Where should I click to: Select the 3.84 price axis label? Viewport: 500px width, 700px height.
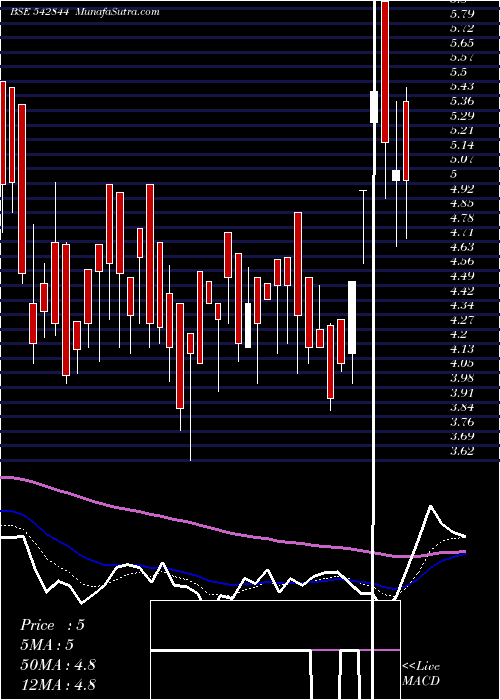pos(462,407)
